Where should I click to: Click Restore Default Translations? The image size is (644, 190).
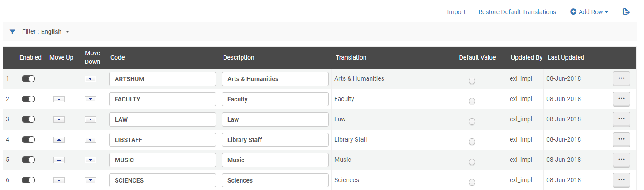coord(517,12)
